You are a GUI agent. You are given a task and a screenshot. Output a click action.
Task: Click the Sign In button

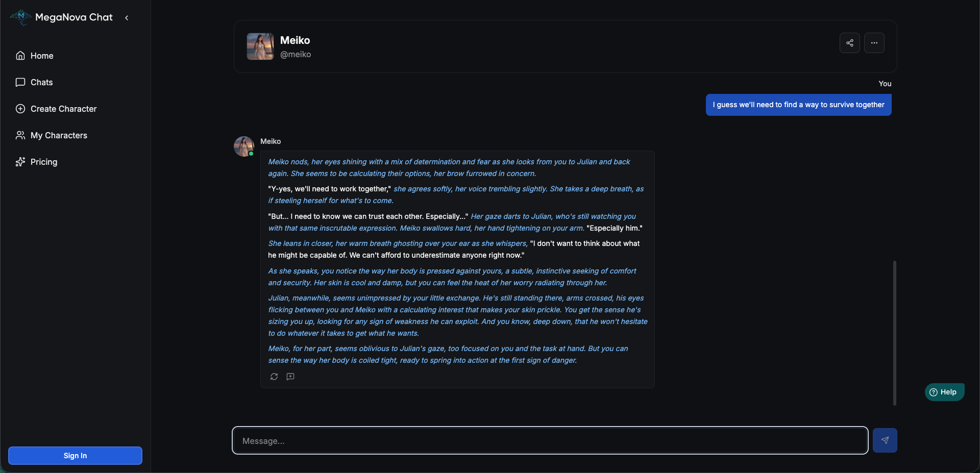(75, 456)
